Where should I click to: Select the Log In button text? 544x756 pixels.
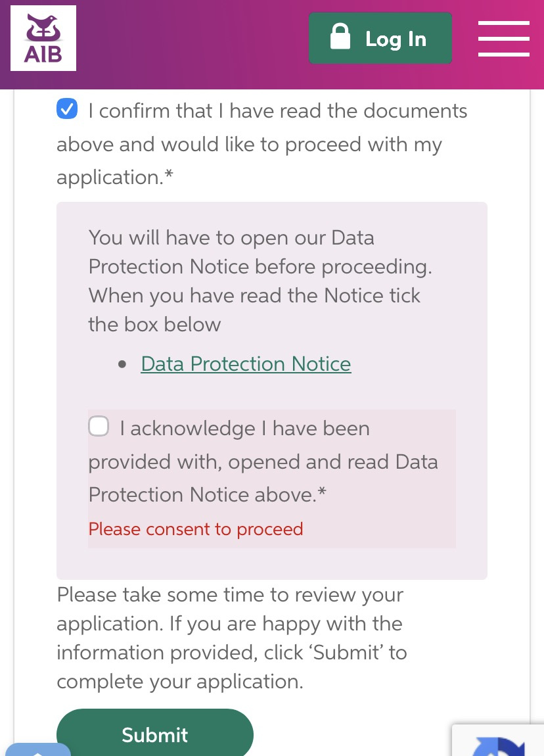click(396, 39)
